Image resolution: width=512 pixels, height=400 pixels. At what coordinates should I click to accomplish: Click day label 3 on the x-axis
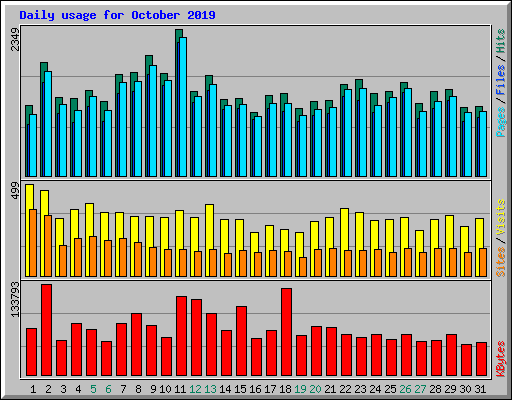(x=63, y=389)
